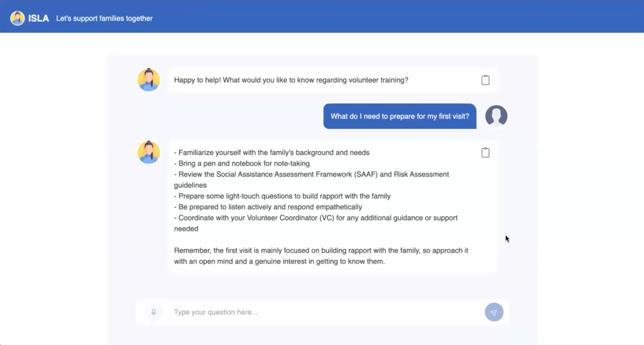Click ISLA's avatar beside the bulleted reply
Screen dimensions: 644x345
(x=149, y=152)
